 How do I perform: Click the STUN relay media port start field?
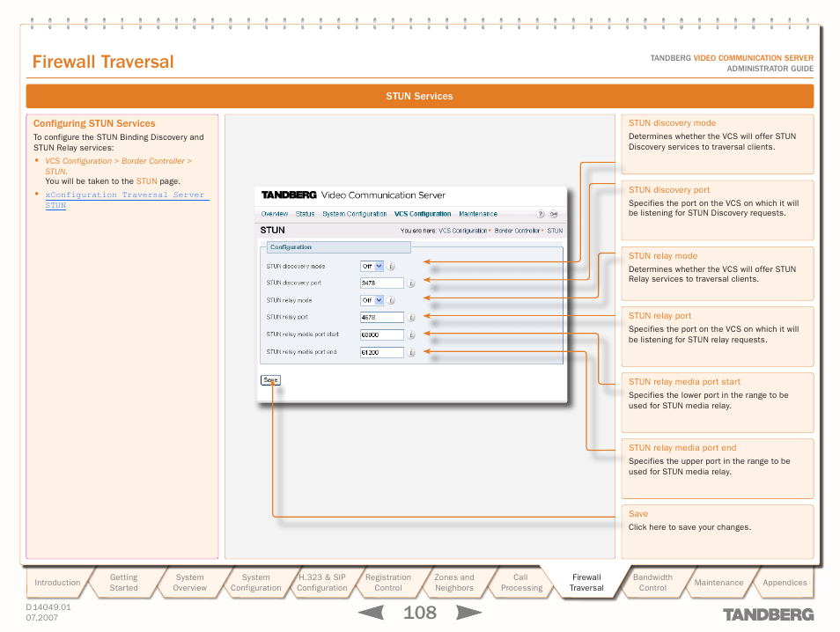tap(382, 334)
